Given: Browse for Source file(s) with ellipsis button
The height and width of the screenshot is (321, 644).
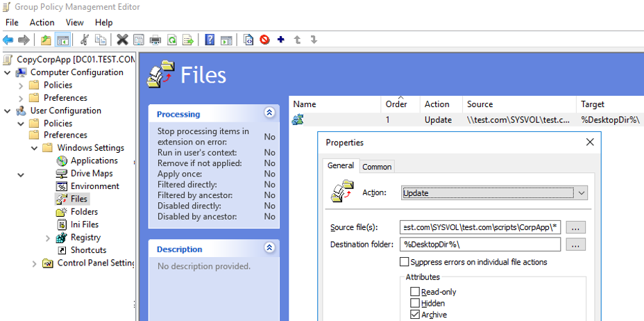Looking at the screenshot, I should (575, 227).
